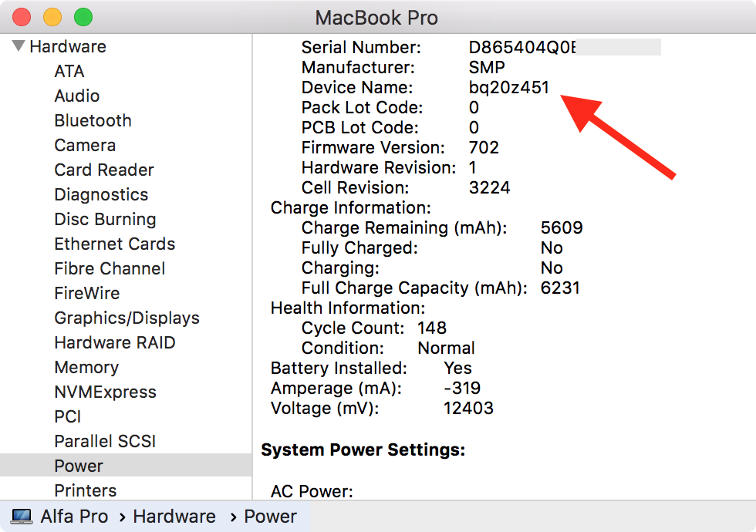Click Alfa Pro in the path bar
Image resolution: width=756 pixels, height=532 pixels.
74,516
